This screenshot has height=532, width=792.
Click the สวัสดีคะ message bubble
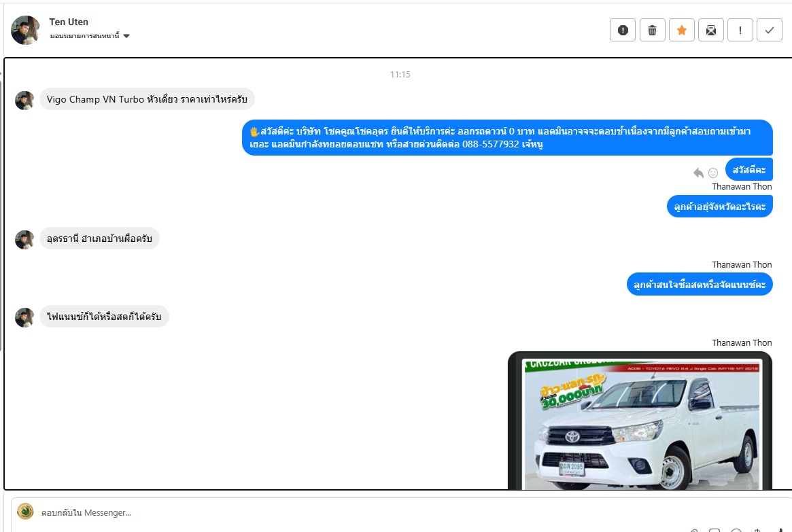click(749, 170)
